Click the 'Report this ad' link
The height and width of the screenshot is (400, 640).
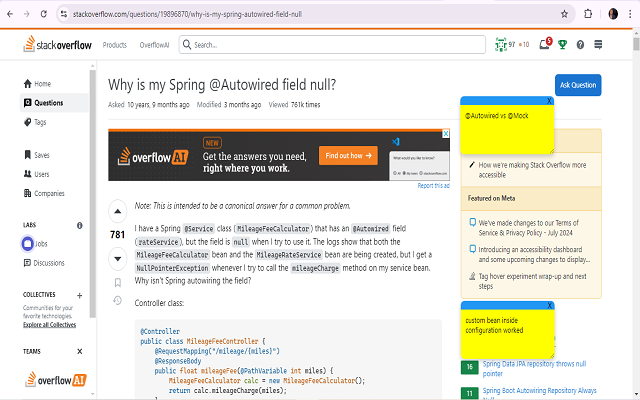[x=433, y=186]
